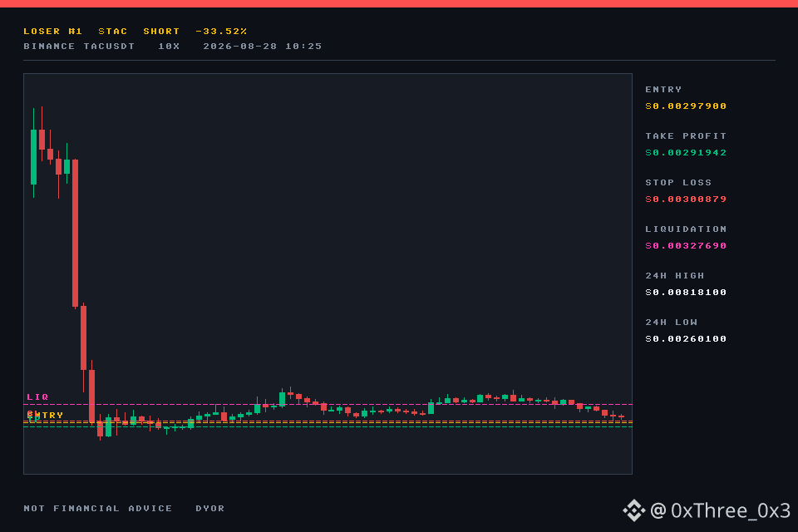
Task: Click the 24H HIGH label
Action: coord(675,276)
